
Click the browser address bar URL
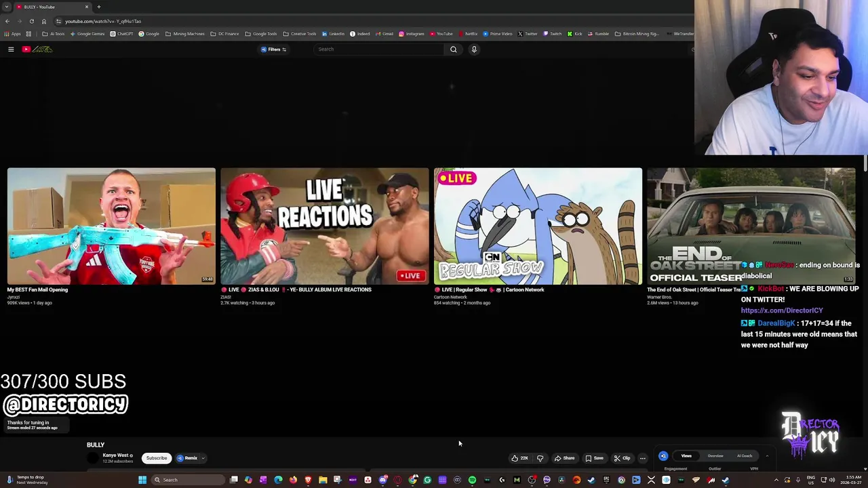pos(103,21)
